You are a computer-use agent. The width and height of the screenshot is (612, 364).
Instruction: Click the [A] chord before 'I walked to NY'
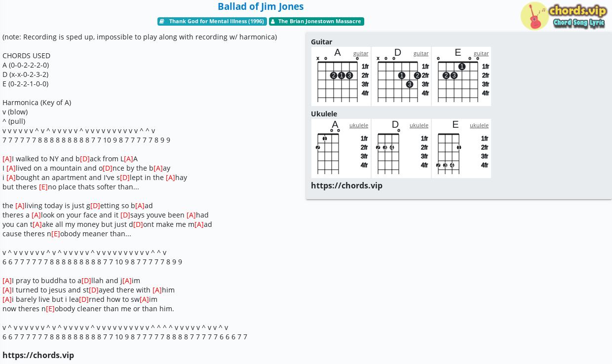coord(7,159)
